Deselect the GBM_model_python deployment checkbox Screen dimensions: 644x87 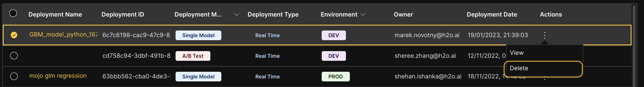pos(14,35)
